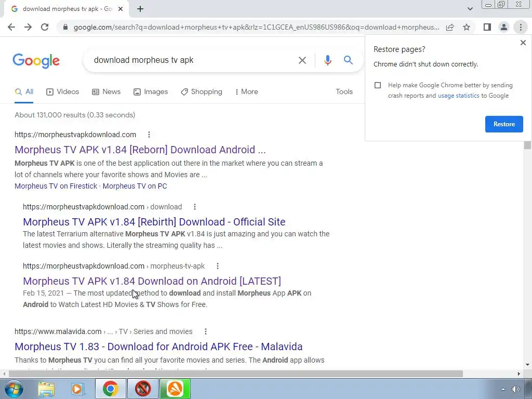Switch to the Videos tab
The height and width of the screenshot is (399, 532).
(x=62, y=91)
